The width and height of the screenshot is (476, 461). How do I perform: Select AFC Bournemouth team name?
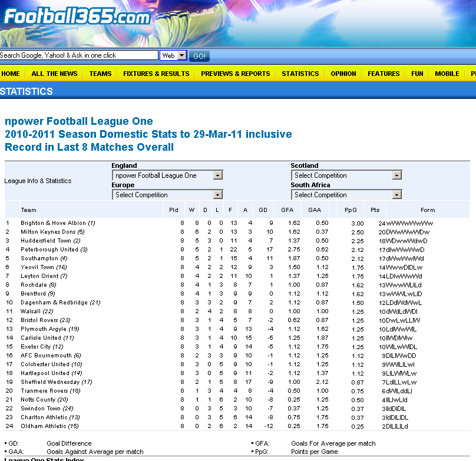pyautogui.click(x=46, y=355)
